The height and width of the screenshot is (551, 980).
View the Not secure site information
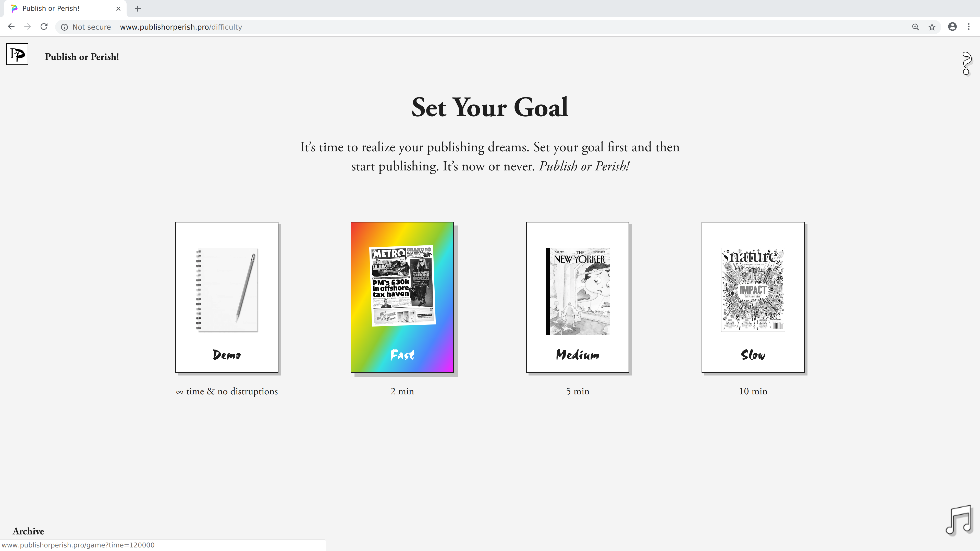click(x=86, y=27)
